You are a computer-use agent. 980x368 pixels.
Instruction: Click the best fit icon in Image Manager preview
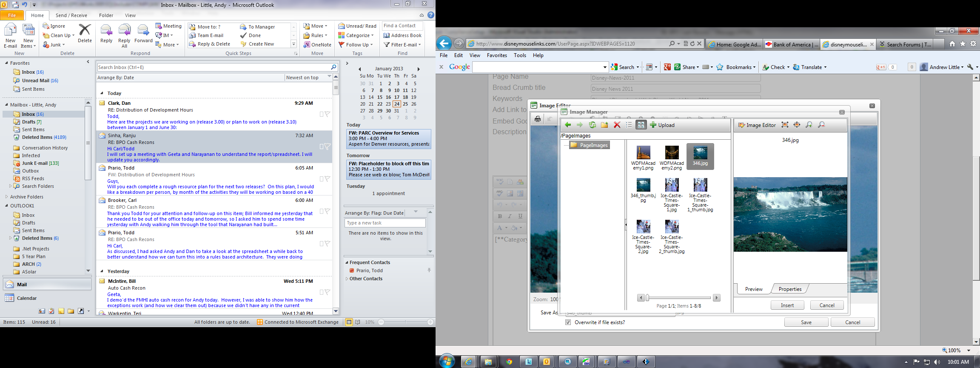pyautogui.click(x=785, y=125)
